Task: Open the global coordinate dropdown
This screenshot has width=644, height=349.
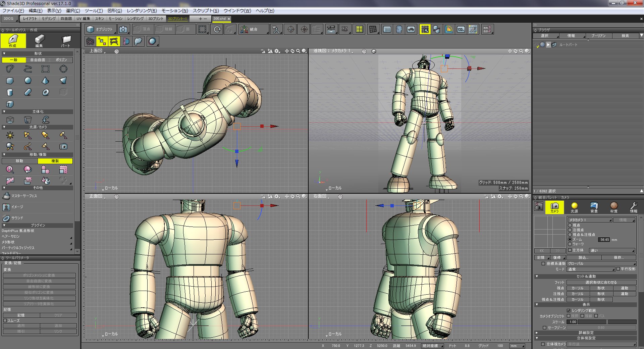Action: (x=601, y=264)
